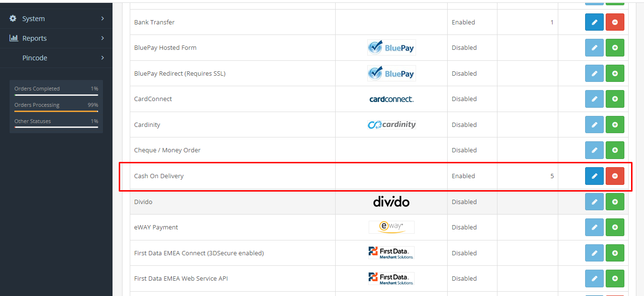
Task: Edit Cardinity payment settings
Action: click(594, 125)
